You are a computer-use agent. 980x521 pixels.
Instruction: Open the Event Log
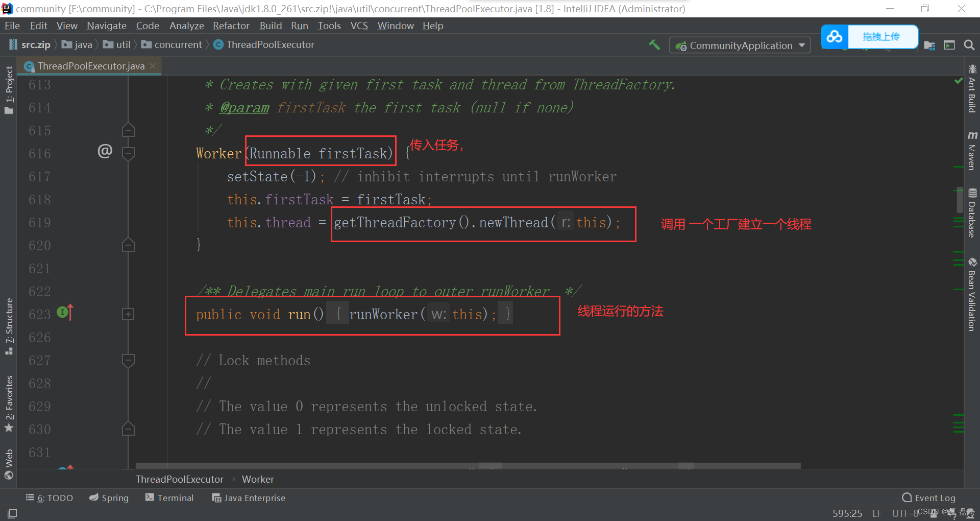(x=929, y=498)
